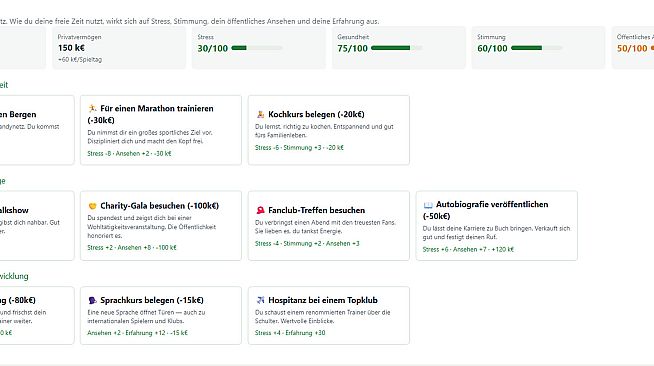
Task: Click the Gesundheit value '75/100'
Action: pyautogui.click(x=352, y=48)
